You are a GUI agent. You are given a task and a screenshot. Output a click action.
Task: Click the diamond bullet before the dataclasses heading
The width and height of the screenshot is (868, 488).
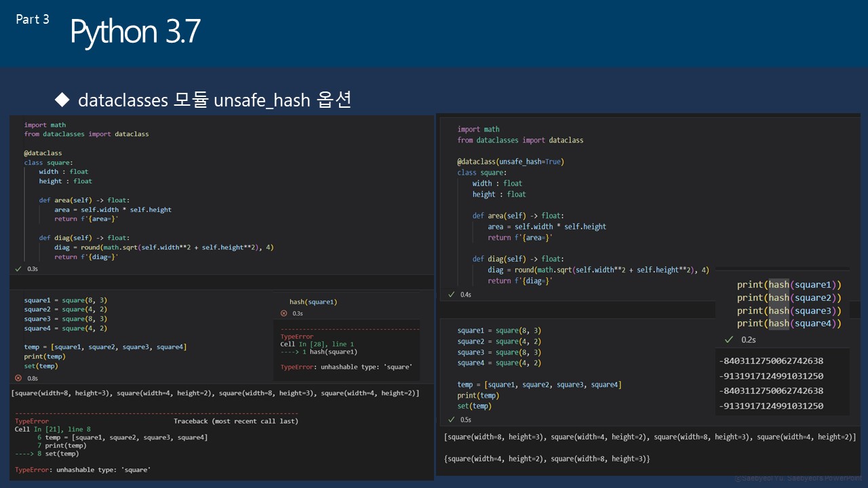click(62, 100)
